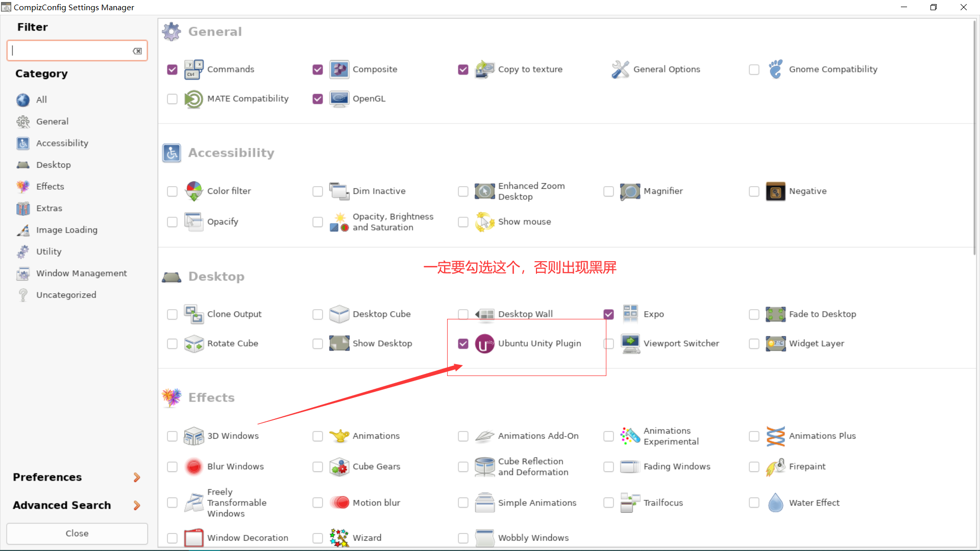Open the Expo plugin icon
The height and width of the screenshot is (551, 980).
(x=630, y=314)
